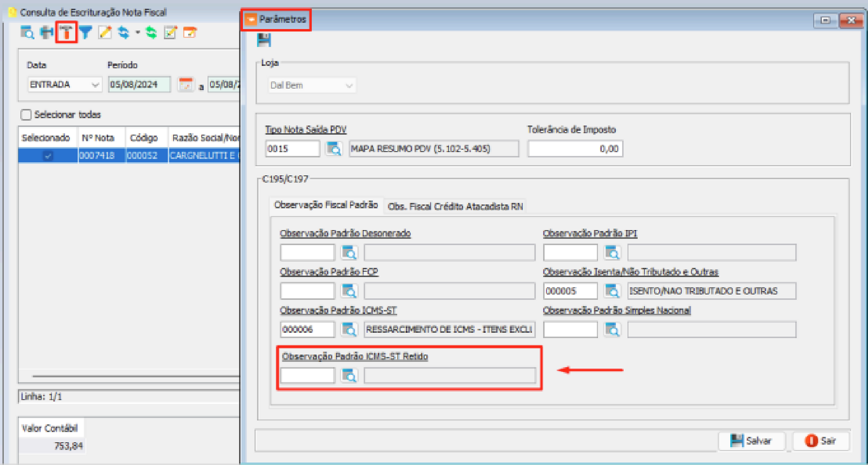The height and width of the screenshot is (465, 868).
Task: Select the Observação Fiscal Padrão tab
Action: pos(325,205)
